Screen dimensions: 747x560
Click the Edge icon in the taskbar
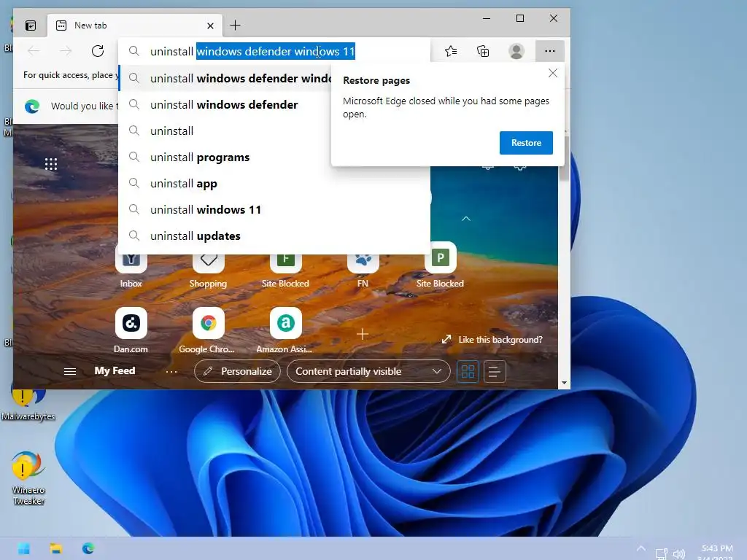(x=88, y=548)
